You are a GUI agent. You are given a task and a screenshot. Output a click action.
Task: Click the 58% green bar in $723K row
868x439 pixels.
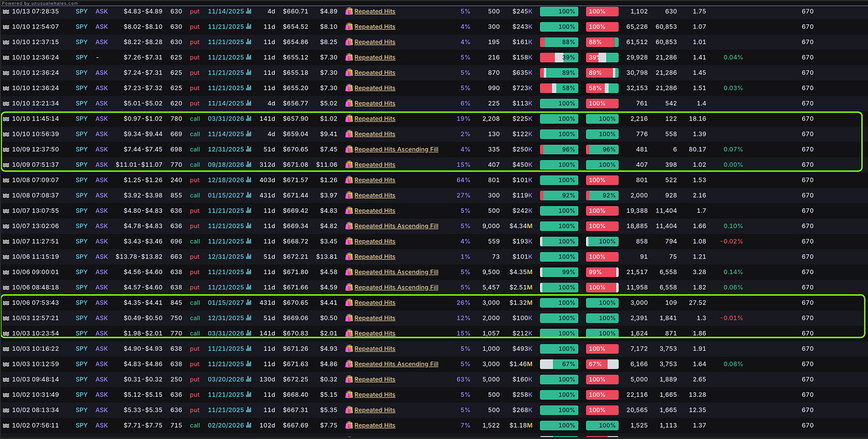559,88
